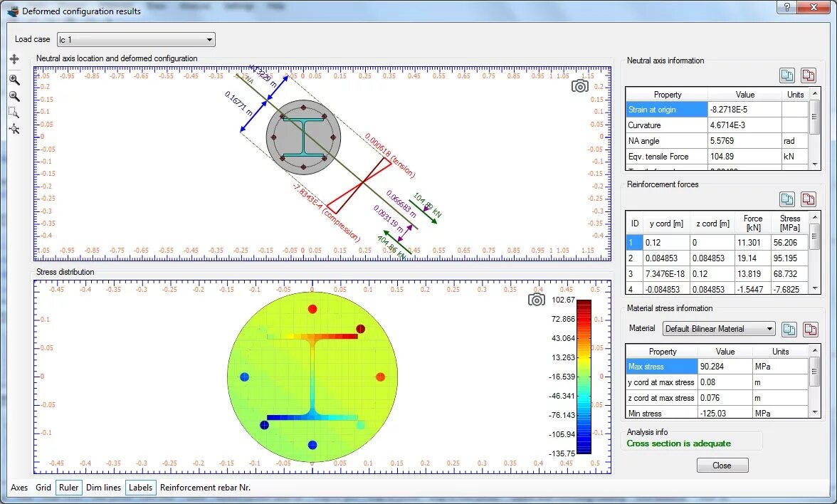This screenshot has height=504, width=837.
Task: Click the z cord at max stress cell
Action: [x=661, y=398]
